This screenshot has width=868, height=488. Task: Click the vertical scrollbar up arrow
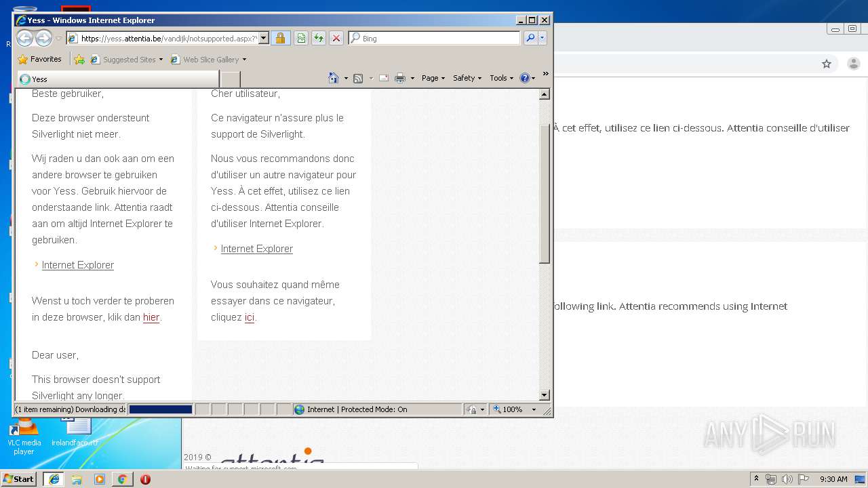545,94
